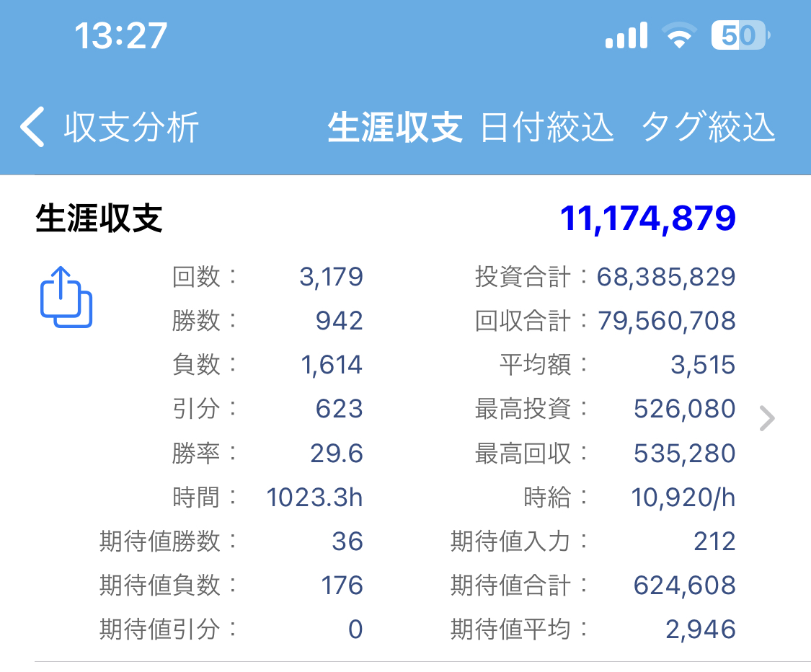Select the 時間 value 1023.3h
The image size is (811, 672).
click(314, 498)
